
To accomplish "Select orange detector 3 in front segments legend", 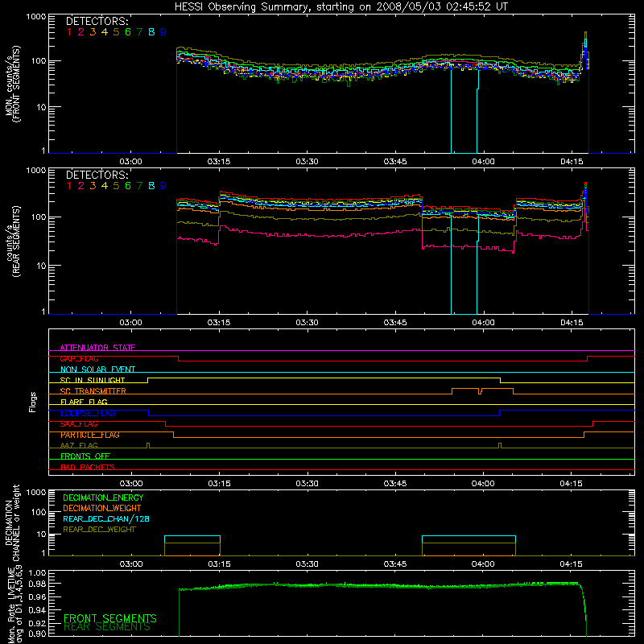I will coord(93,32).
